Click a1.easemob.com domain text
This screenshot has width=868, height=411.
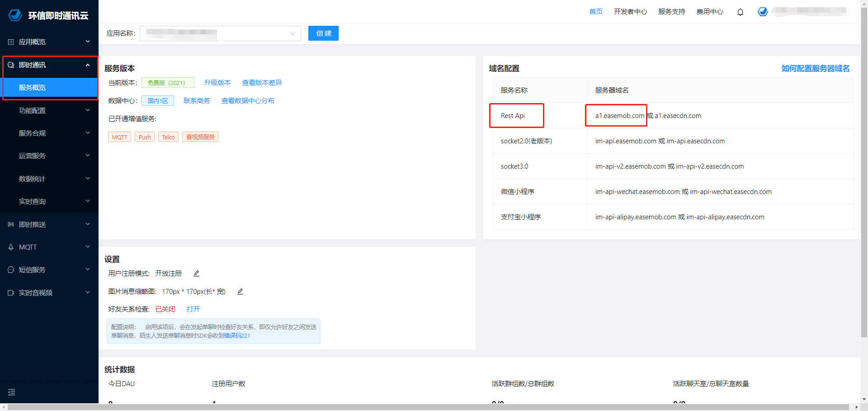tap(620, 116)
